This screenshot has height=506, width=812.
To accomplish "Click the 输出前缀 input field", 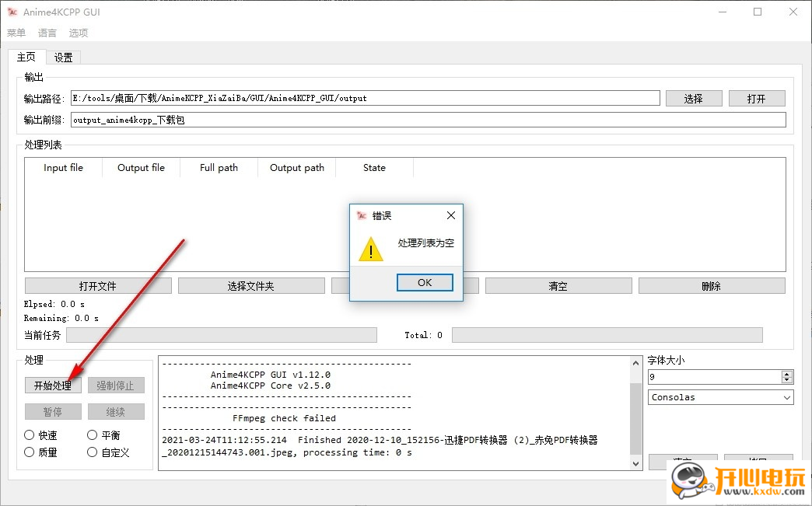I will click(429, 120).
